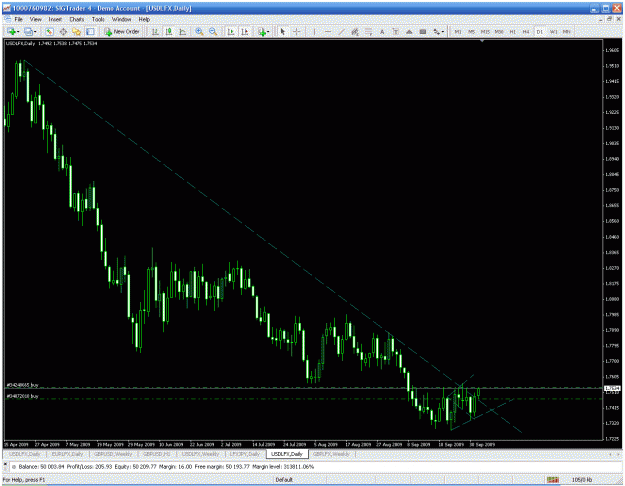Switch chart to line chart

coord(183,31)
